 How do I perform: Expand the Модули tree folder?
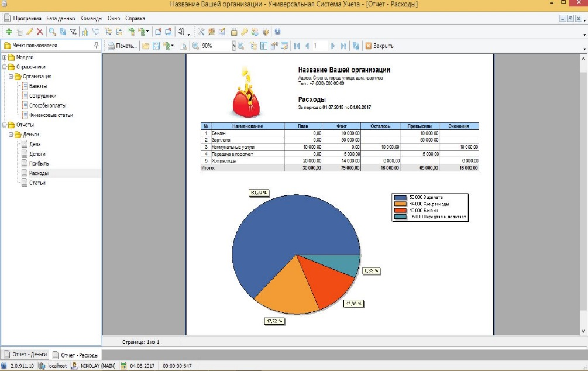(x=5, y=57)
